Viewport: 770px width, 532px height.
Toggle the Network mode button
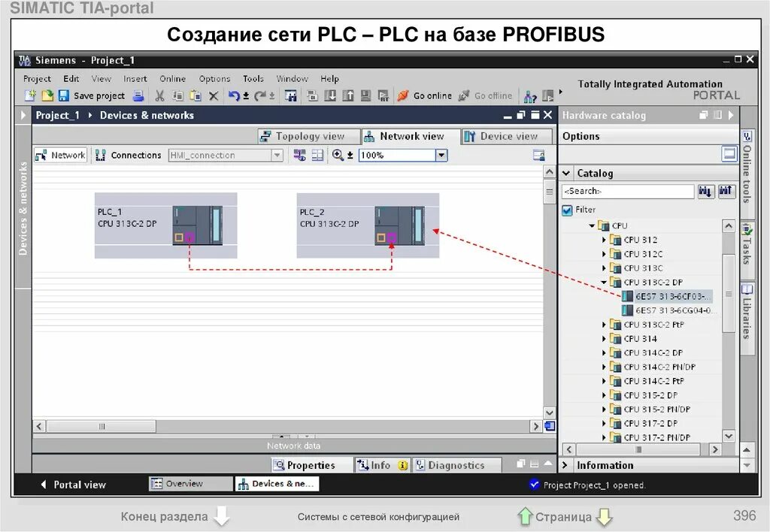click(60, 155)
